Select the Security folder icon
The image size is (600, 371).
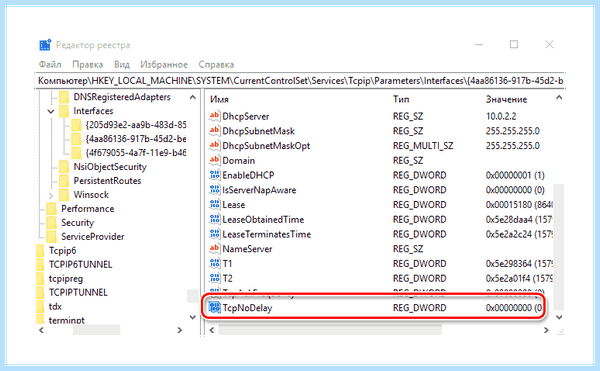click(52, 223)
